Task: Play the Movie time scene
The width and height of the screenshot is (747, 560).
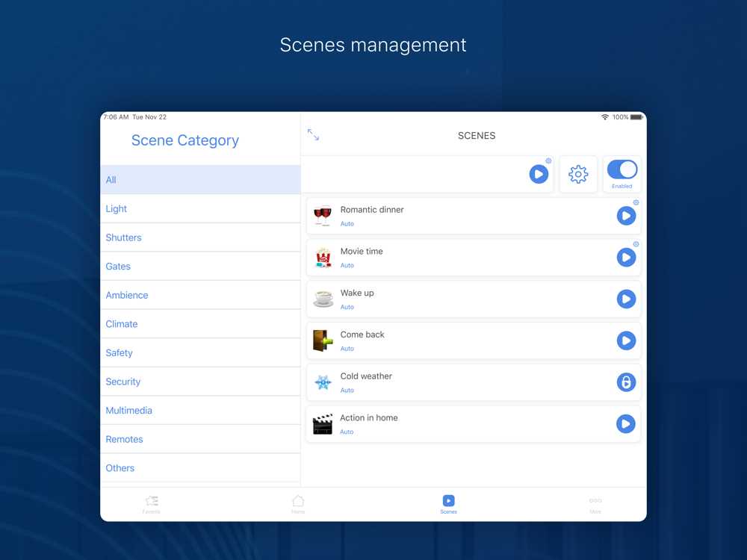Action: [x=626, y=258]
